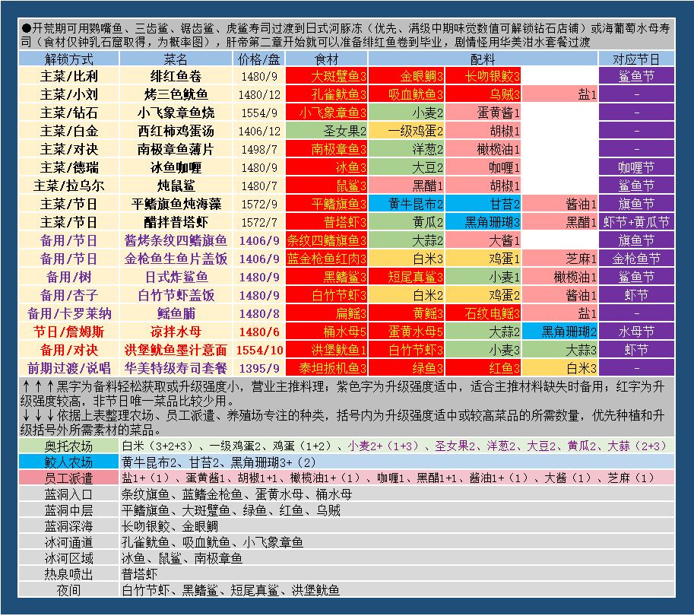Click the blue 黄牛昆布2 cell
The height and width of the screenshot is (616, 694).
(x=407, y=204)
